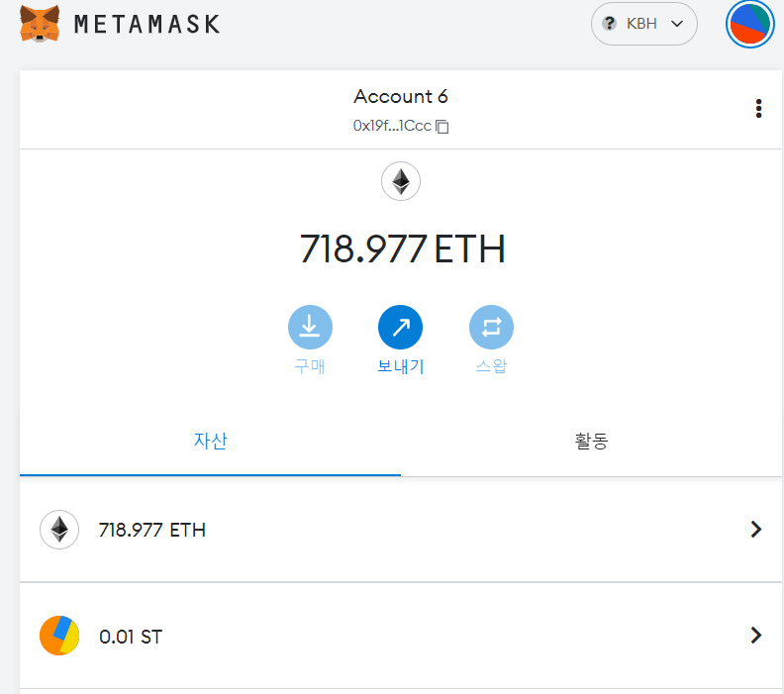
Task: Click the 구매 (Buy) download icon button
Action: [310, 327]
